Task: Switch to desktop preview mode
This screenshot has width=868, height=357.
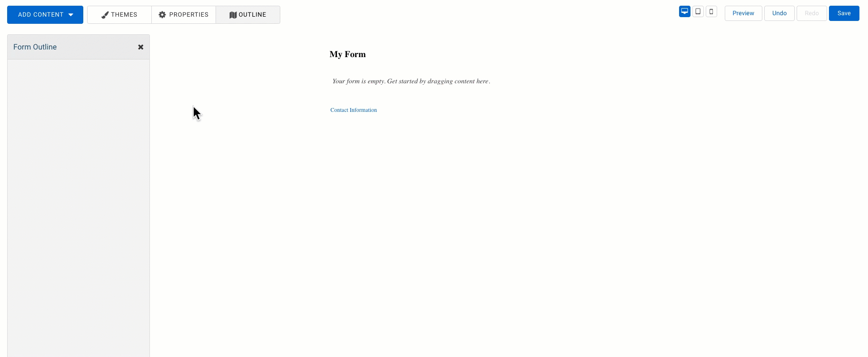Action: point(685,11)
